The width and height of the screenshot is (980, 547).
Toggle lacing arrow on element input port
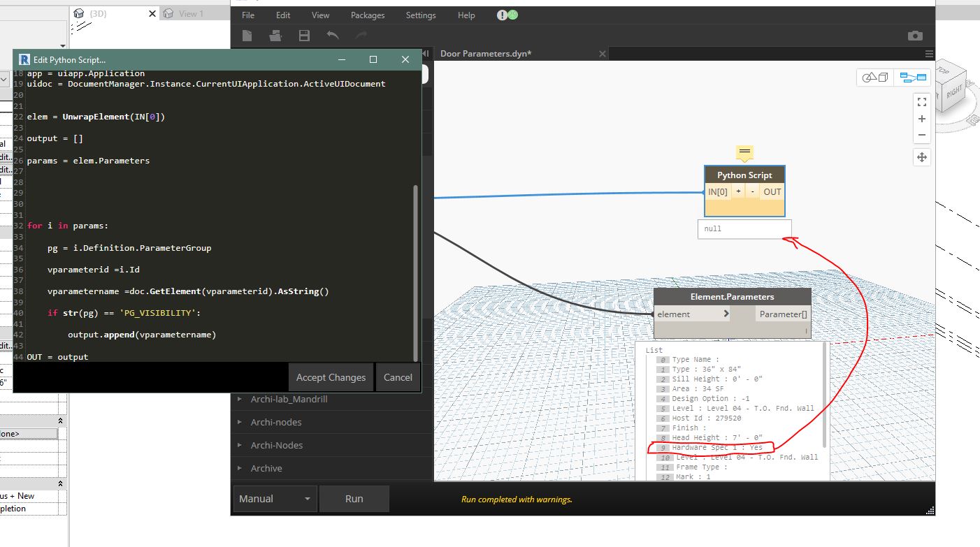point(726,314)
